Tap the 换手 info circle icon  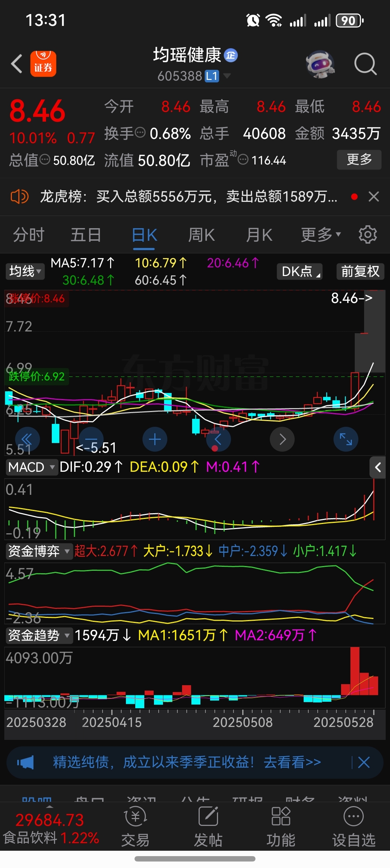click(x=140, y=133)
